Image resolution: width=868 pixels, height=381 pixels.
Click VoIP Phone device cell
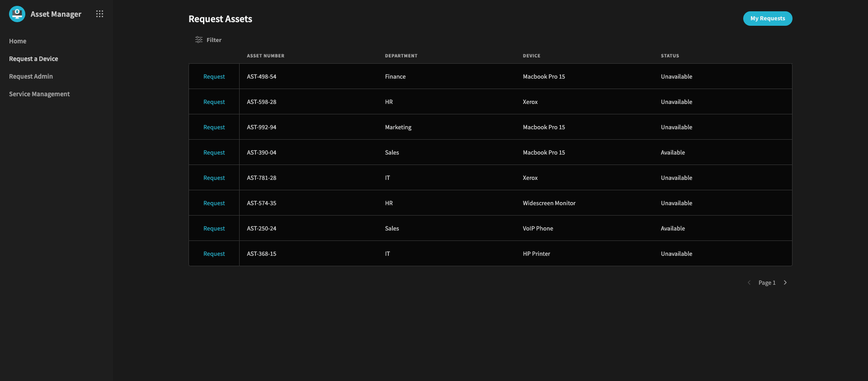(x=538, y=228)
